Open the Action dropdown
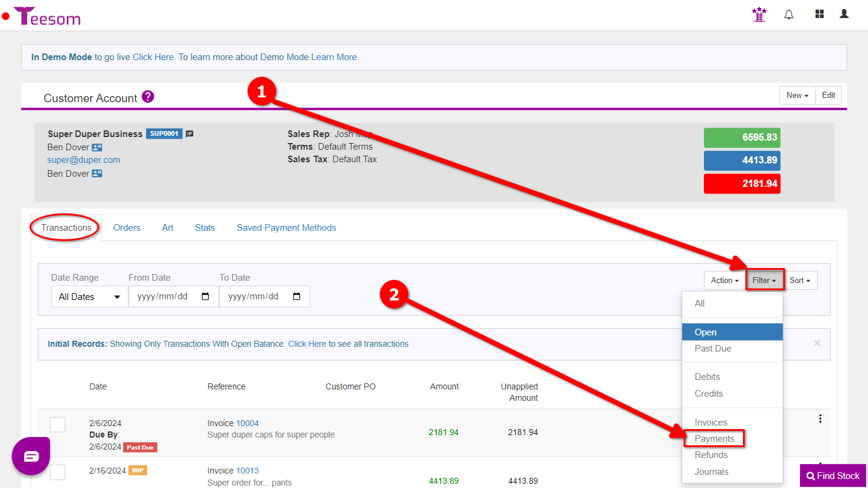868x488 pixels. (724, 280)
